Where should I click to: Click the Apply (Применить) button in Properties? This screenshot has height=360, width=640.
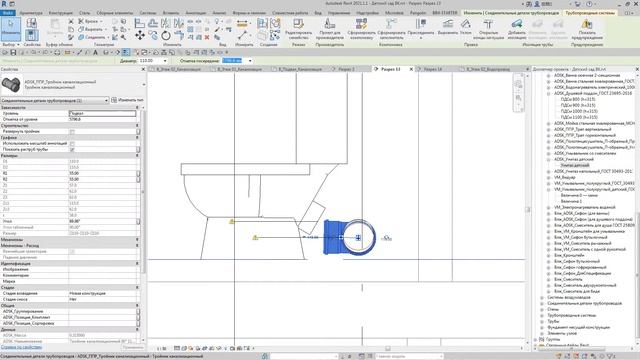point(133,347)
